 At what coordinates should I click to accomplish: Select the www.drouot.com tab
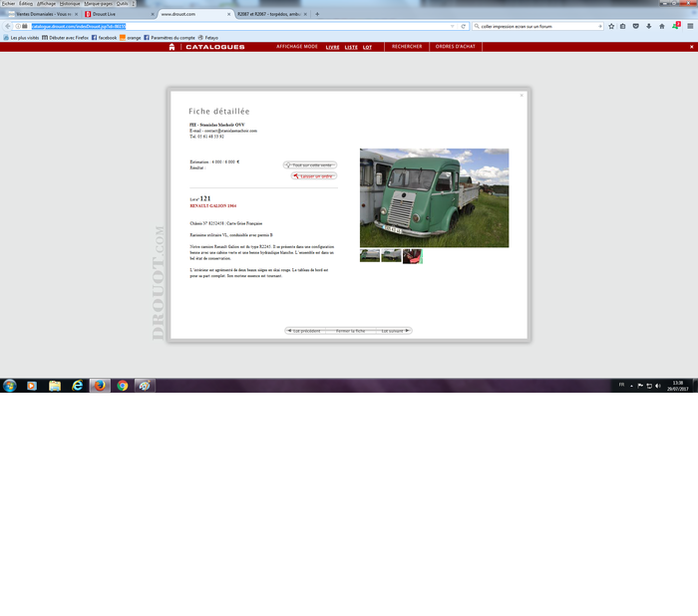195,14
